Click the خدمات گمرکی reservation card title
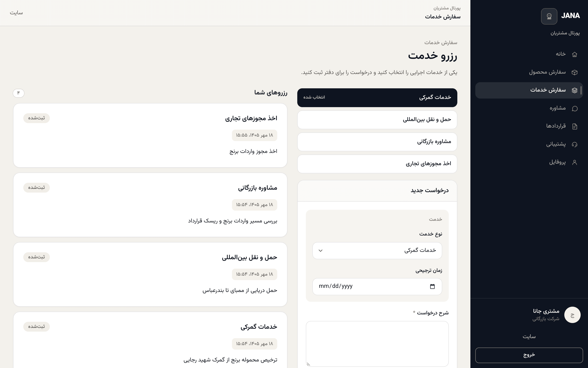The image size is (588, 368). pyautogui.click(x=259, y=327)
